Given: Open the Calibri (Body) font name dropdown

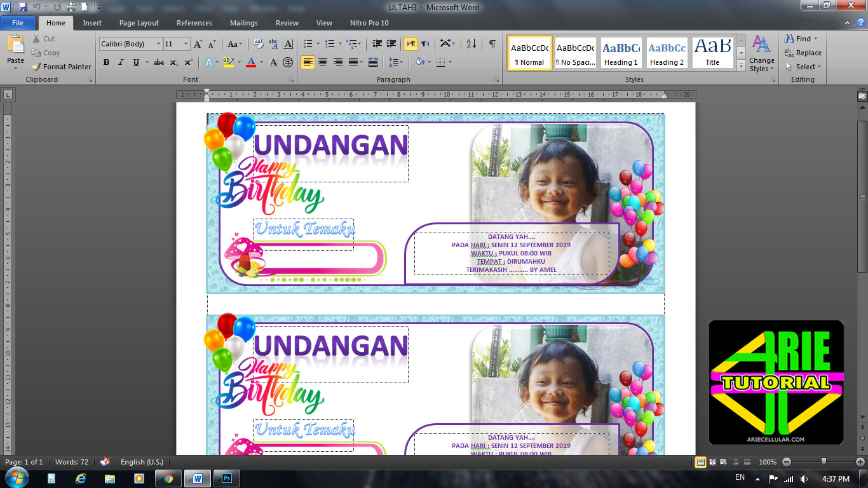Looking at the screenshot, I should point(158,44).
